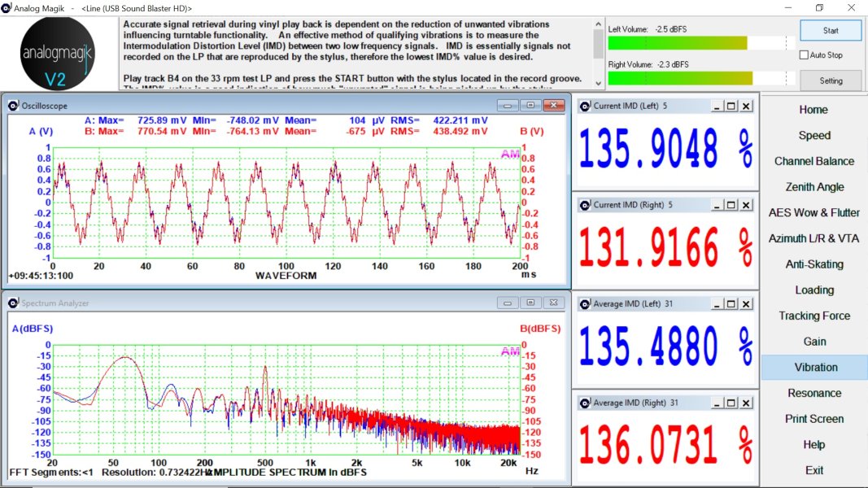This screenshot has height=488, width=868.
Task: Switch to the Resonance measurement
Action: pos(813,393)
